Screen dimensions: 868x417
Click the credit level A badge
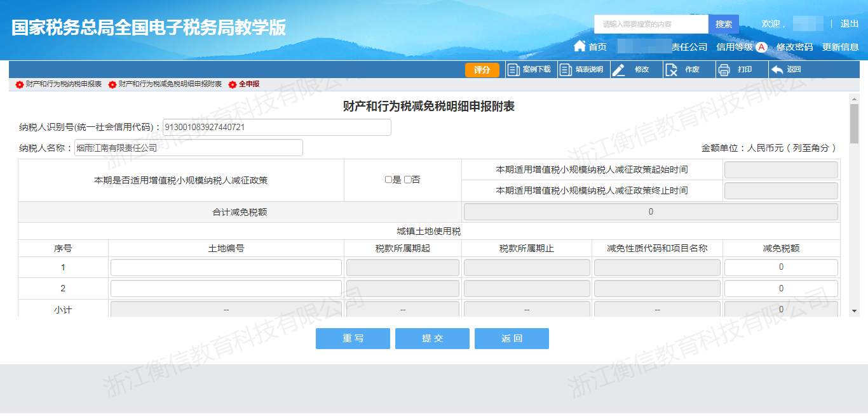pyautogui.click(x=761, y=47)
